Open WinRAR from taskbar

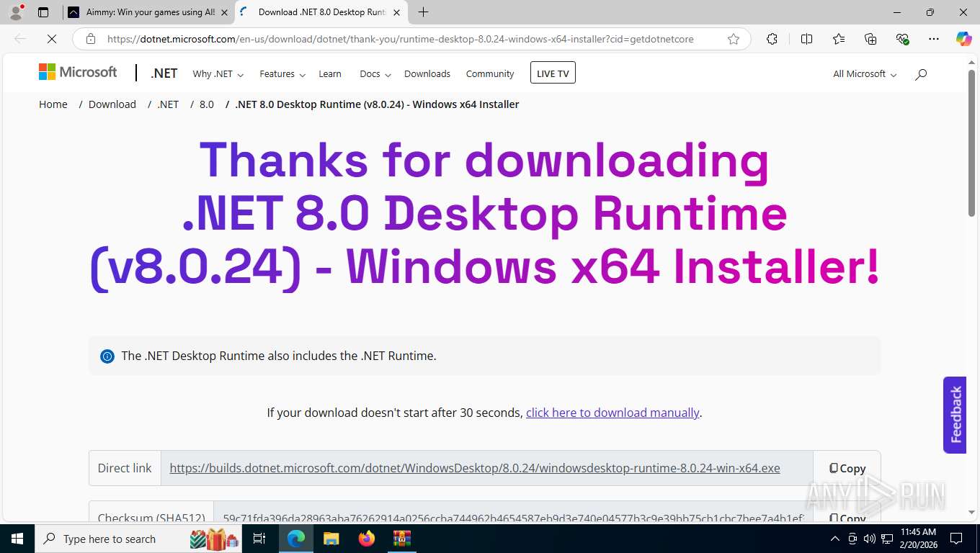(x=401, y=539)
